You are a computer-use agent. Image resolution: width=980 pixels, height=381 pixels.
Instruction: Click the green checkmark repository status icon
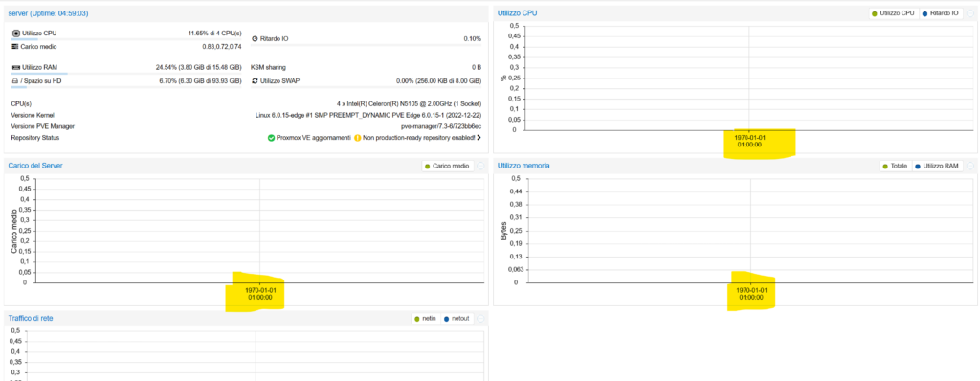[x=271, y=138]
